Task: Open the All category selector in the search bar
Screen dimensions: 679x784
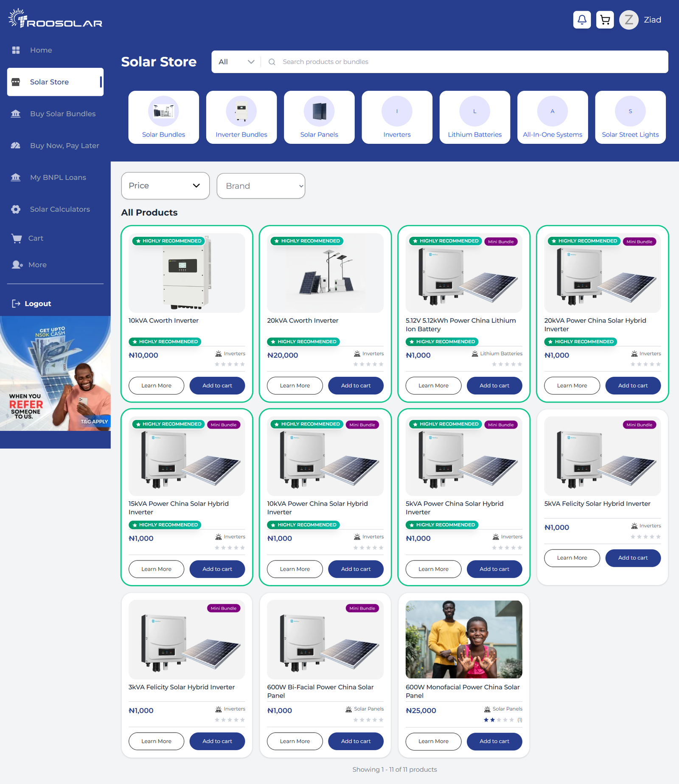Action: click(236, 62)
